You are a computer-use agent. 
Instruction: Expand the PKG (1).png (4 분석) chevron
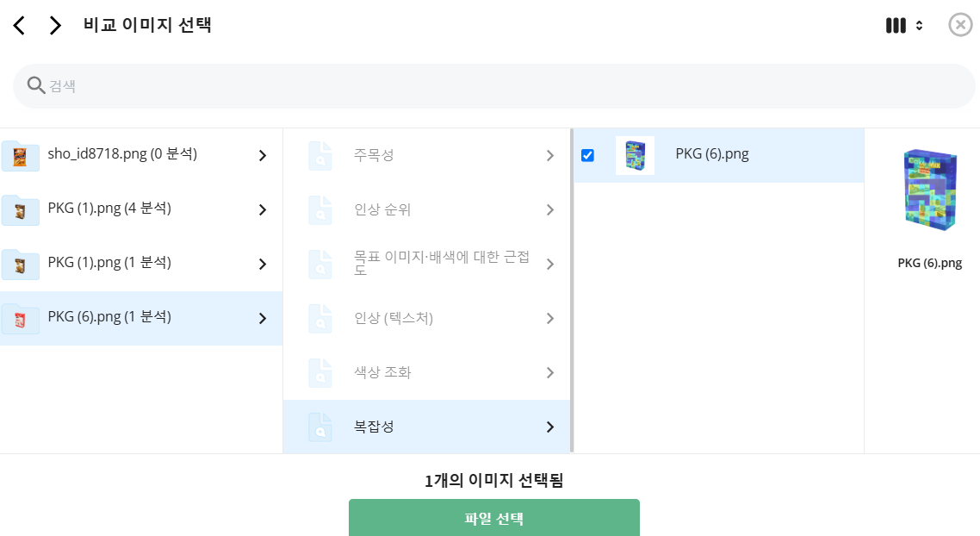pyautogui.click(x=263, y=209)
